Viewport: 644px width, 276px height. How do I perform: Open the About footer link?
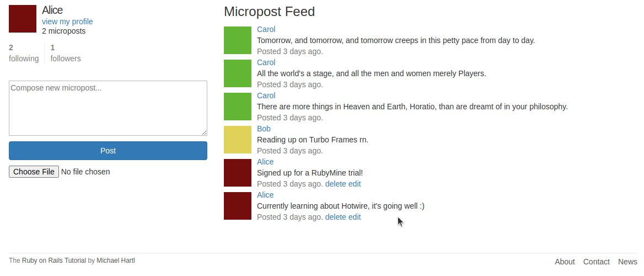click(565, 262)
